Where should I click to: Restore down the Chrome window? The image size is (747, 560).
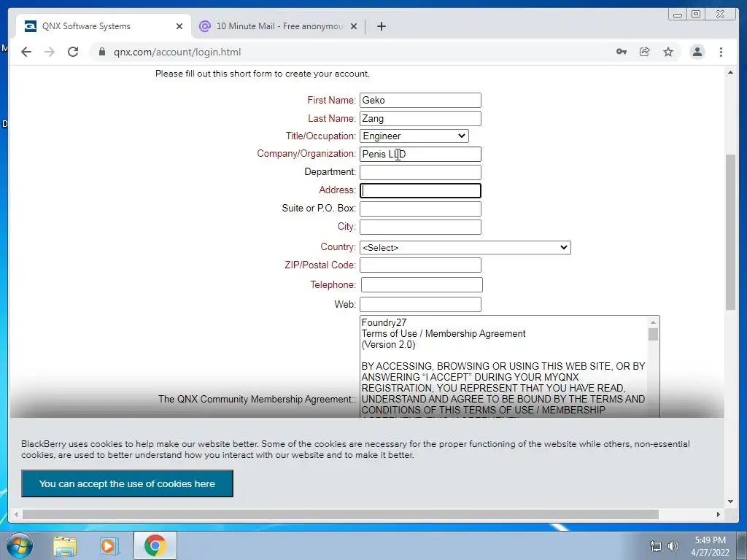tap(696, 15)
